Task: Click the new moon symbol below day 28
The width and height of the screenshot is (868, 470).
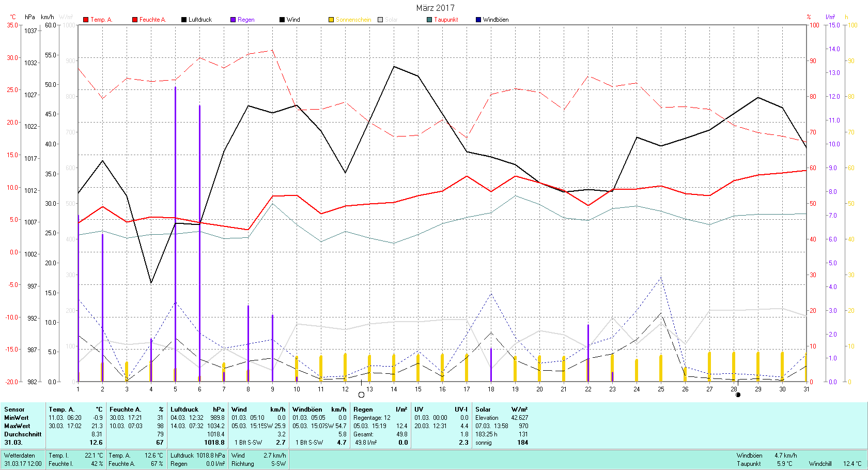Action: pyautogui.click(x=738, y=395)
